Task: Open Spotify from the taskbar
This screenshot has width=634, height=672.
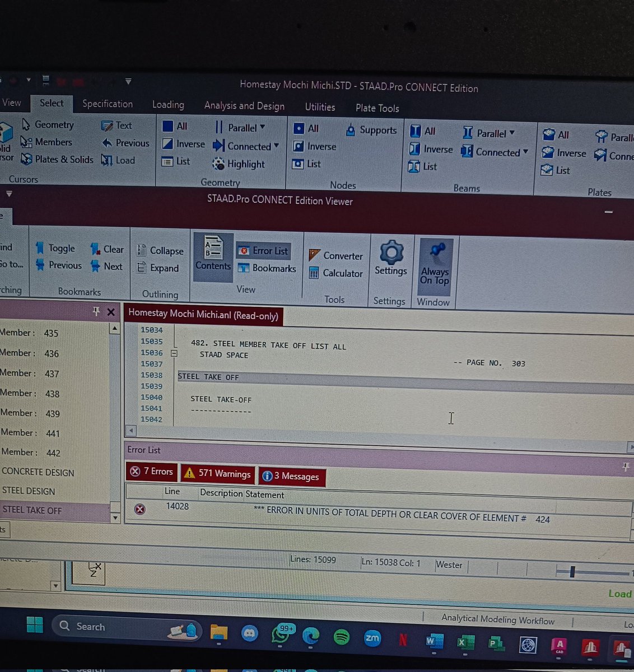Action: click(x=341, y=637)
